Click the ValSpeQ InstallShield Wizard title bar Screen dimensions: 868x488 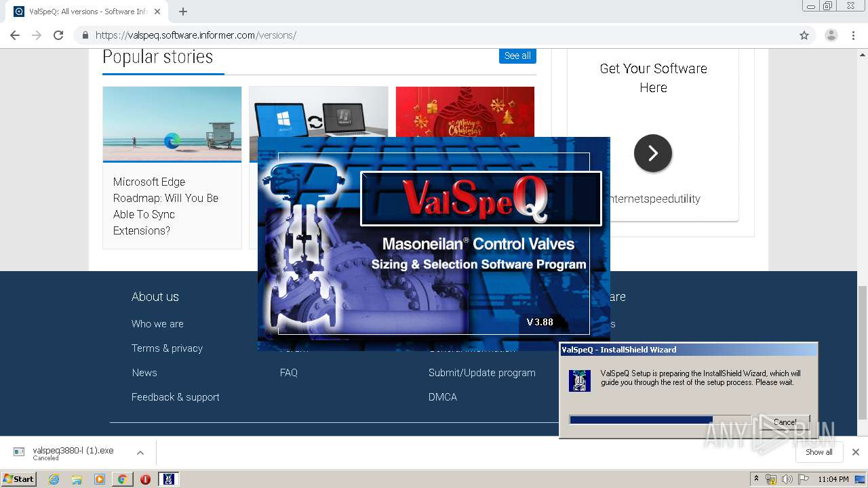688,350
